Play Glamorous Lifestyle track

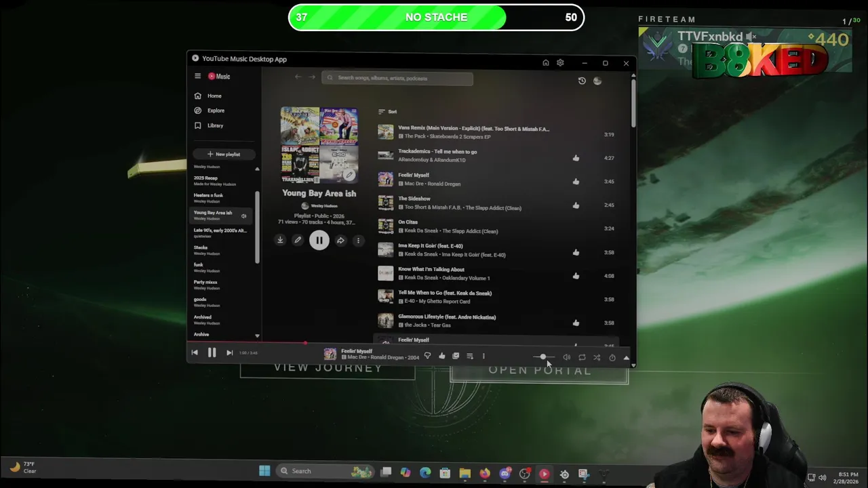385,320
